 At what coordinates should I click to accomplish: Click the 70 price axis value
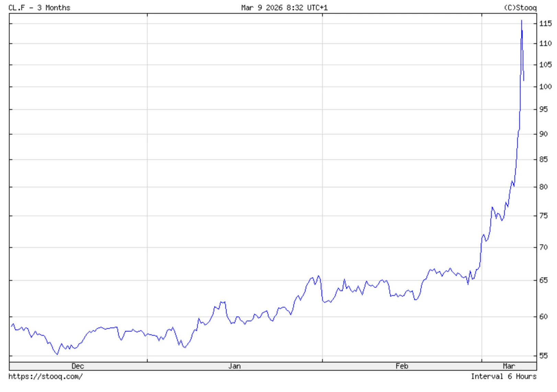(543, 247)
